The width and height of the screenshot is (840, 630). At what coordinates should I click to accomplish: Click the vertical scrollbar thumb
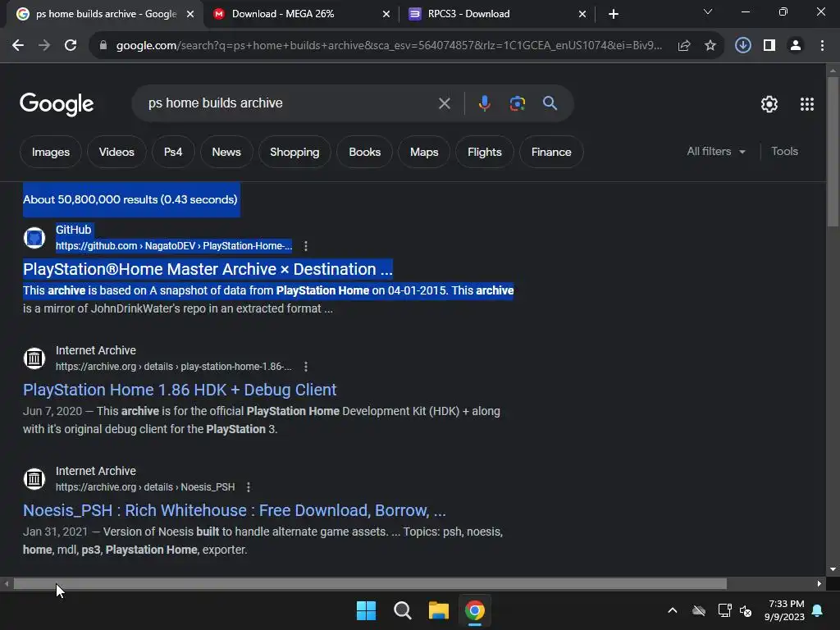[x=833, y=152]
